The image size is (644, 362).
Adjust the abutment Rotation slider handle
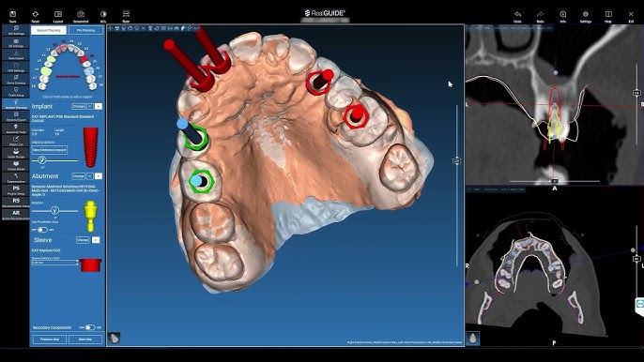[54, 211]
